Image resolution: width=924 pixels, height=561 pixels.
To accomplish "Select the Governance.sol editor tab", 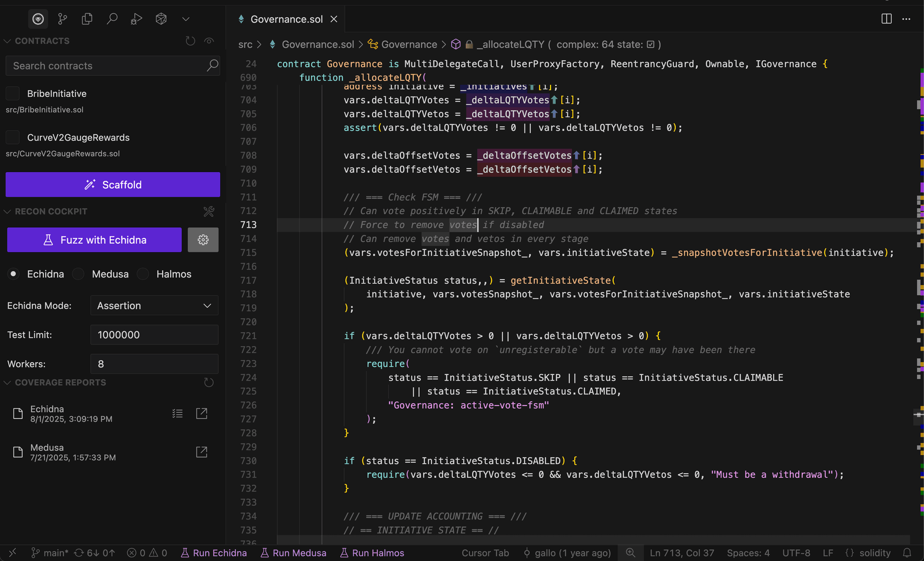I will pos(286,19).
